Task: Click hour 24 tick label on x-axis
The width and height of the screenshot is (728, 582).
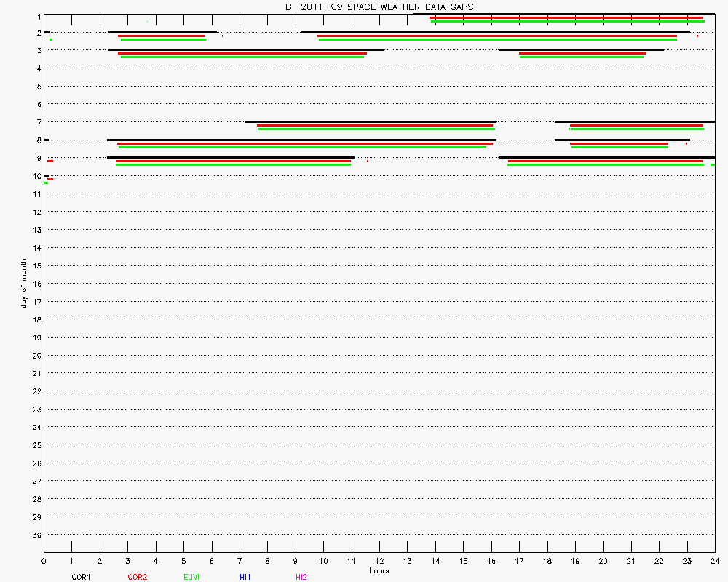Action: (x=714, y=561)
